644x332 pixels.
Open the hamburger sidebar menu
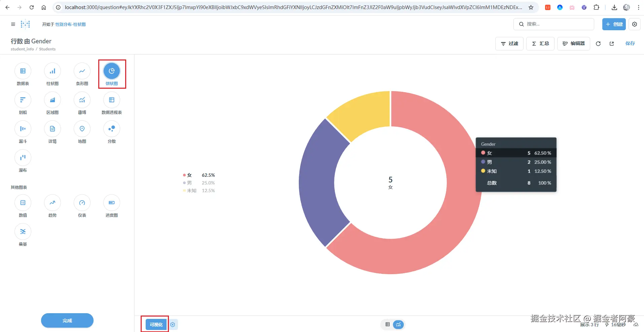click(x=13, y=24)
